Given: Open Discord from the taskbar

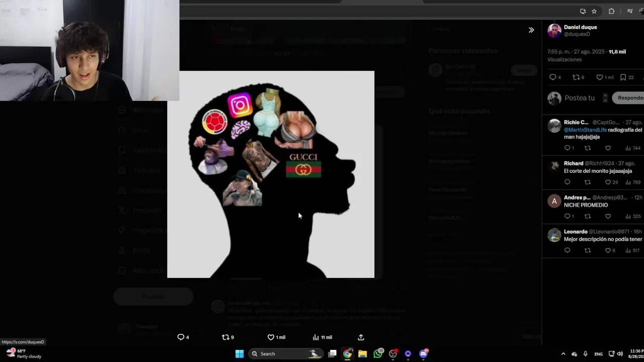Looking at the screenshot, I should pos(424,353).
